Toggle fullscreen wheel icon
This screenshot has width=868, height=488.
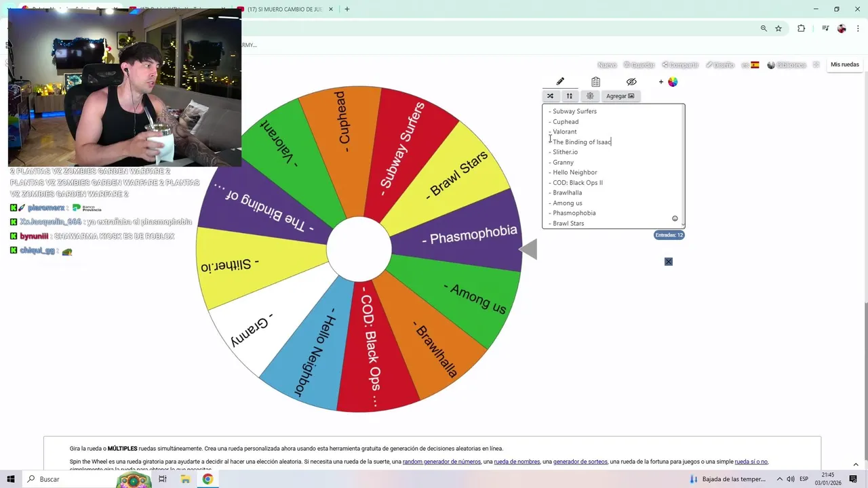816,65
